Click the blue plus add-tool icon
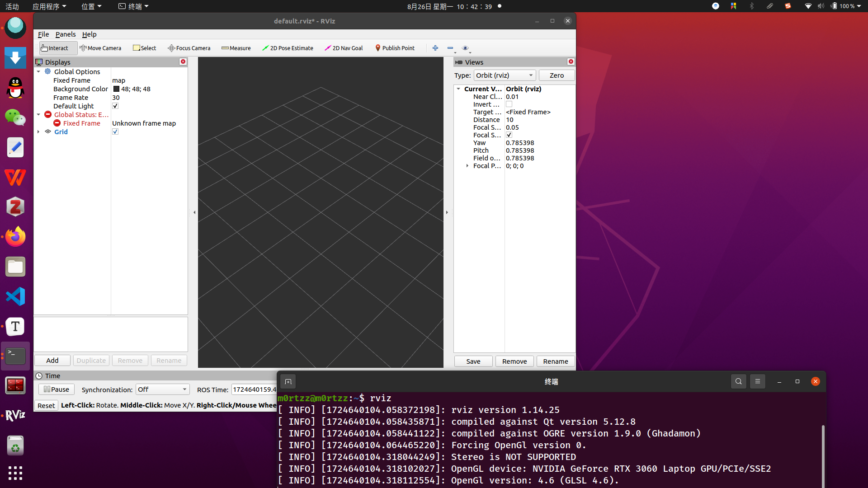868x488 pixels. click(435, 48)
